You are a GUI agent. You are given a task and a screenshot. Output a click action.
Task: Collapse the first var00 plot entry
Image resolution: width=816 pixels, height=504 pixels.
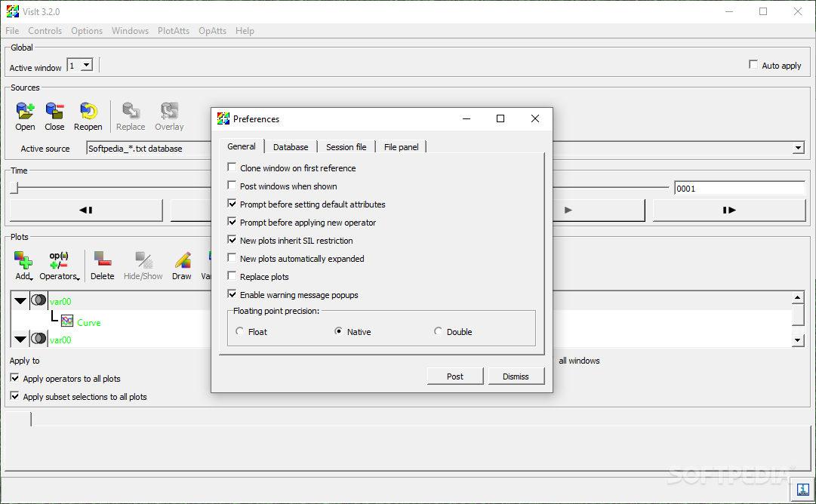20,300
